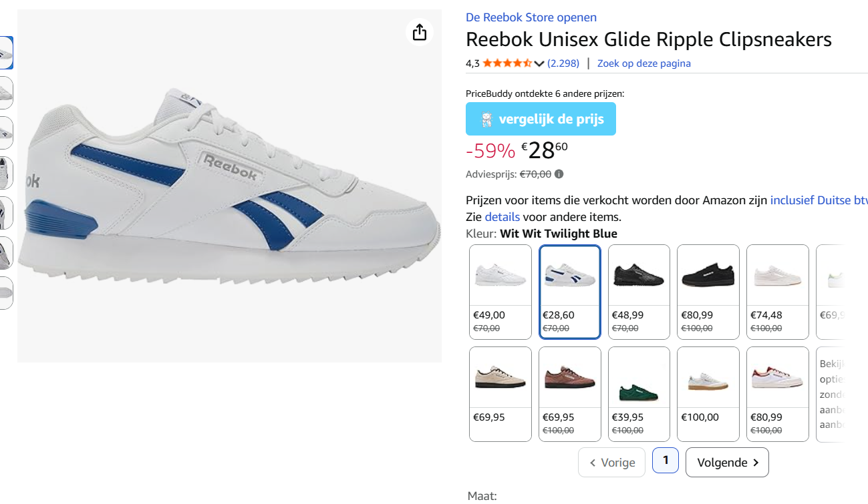Click the Zoek op deze pagina link
The image size is (868, 504).
click(643, 63)
